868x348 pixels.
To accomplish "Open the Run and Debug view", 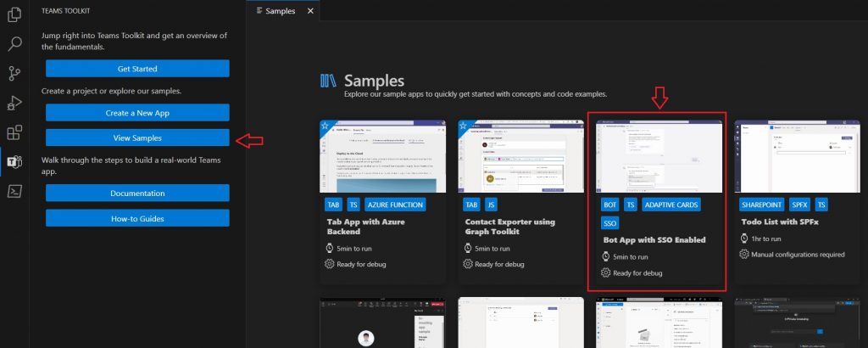I will (14, 104).
